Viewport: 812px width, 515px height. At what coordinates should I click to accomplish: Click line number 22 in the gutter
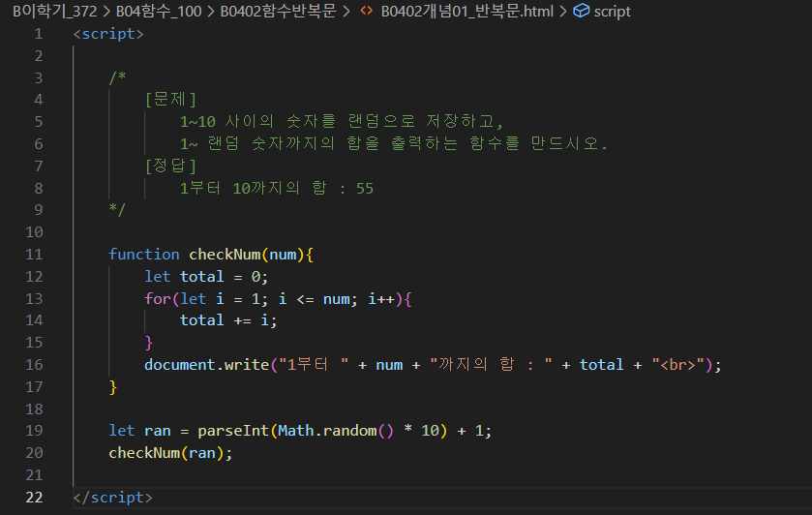click(x=34, y=498)
